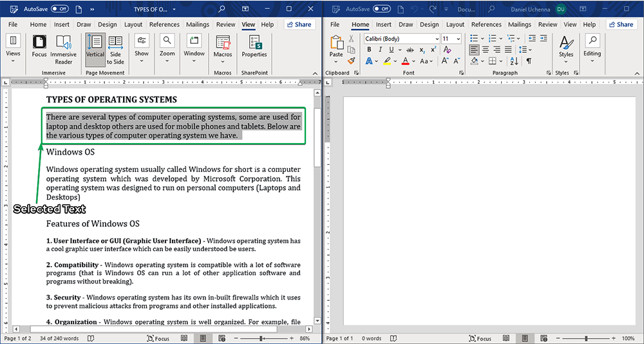Click the Format Painter brush icon
Viewport: 644px width, 344px height.
point(351,61)
